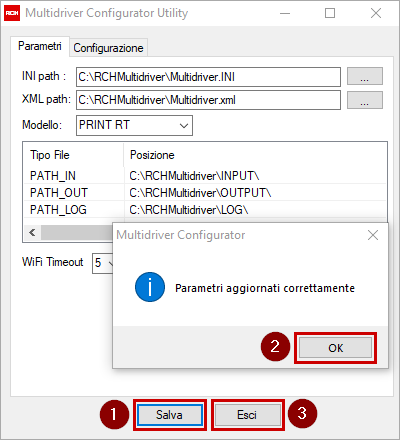Click inside the INI path text field

click(208, 77)
